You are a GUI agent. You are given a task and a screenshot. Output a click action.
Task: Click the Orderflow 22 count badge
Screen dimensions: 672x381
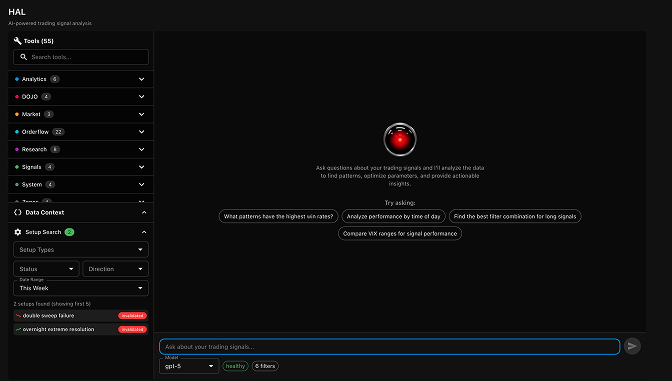[58, 132]
